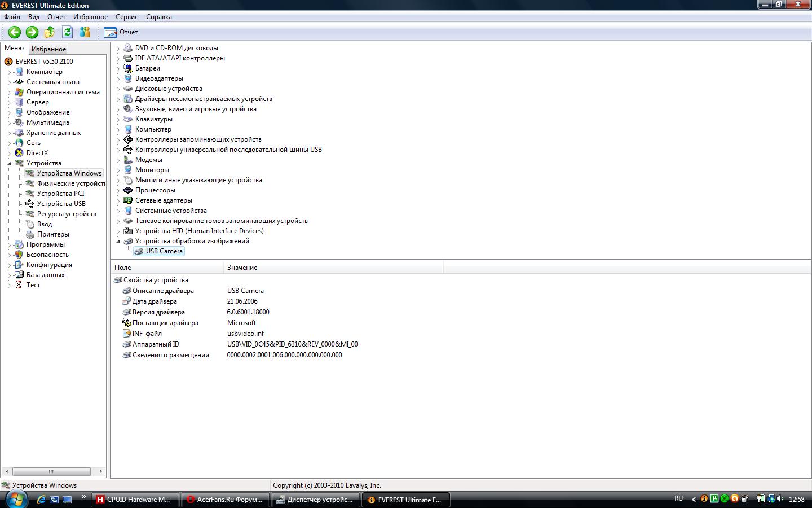Expand Устройства HID (Human Interface Devices)
Viewport: 812px width, 508px height.
tap(118, 231)
